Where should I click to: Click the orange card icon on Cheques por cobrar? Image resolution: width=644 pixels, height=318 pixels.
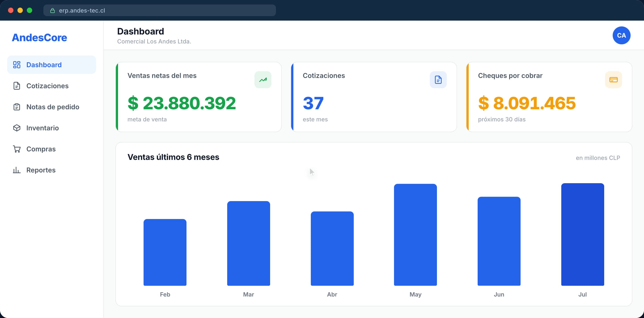coord(613,80)
